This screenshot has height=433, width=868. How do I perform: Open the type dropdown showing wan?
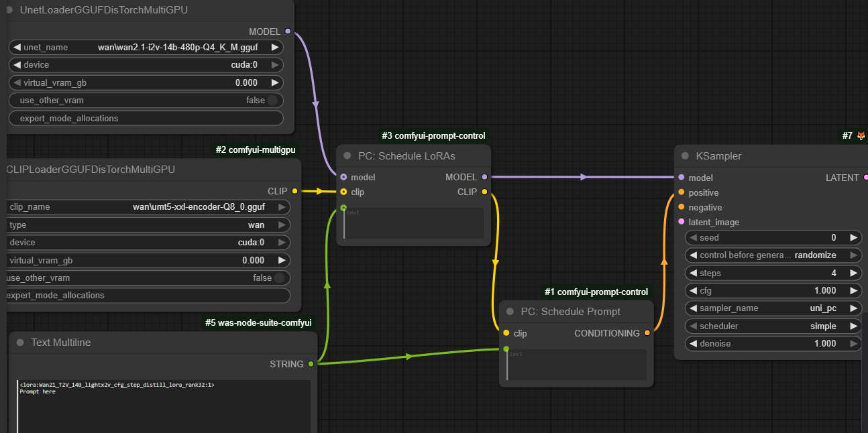tap(147, 225)
